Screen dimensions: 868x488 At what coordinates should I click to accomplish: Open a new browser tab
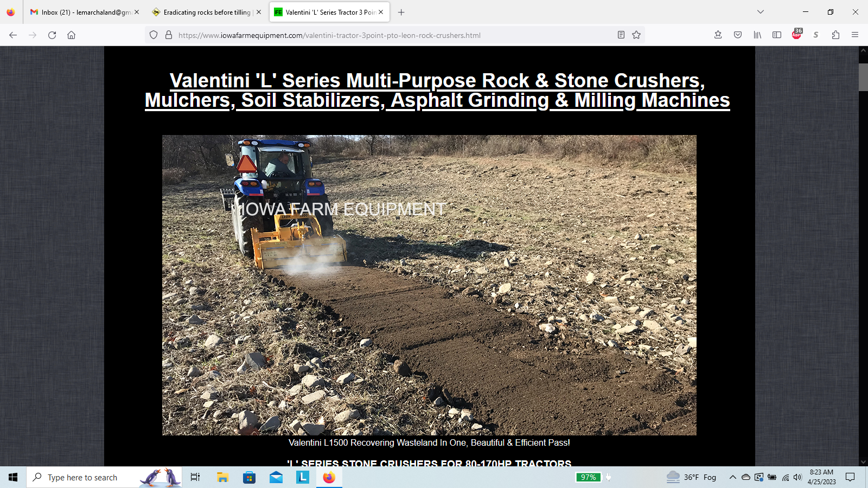click(x=401, y=12)
